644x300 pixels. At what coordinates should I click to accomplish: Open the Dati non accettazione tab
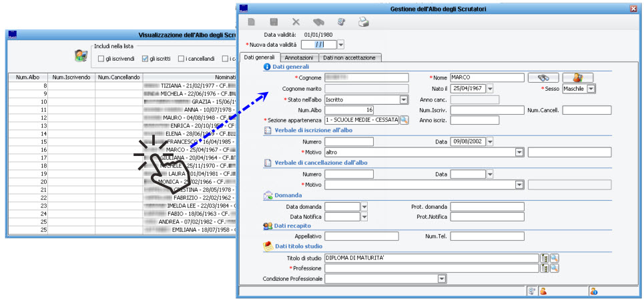click(349, 58)
